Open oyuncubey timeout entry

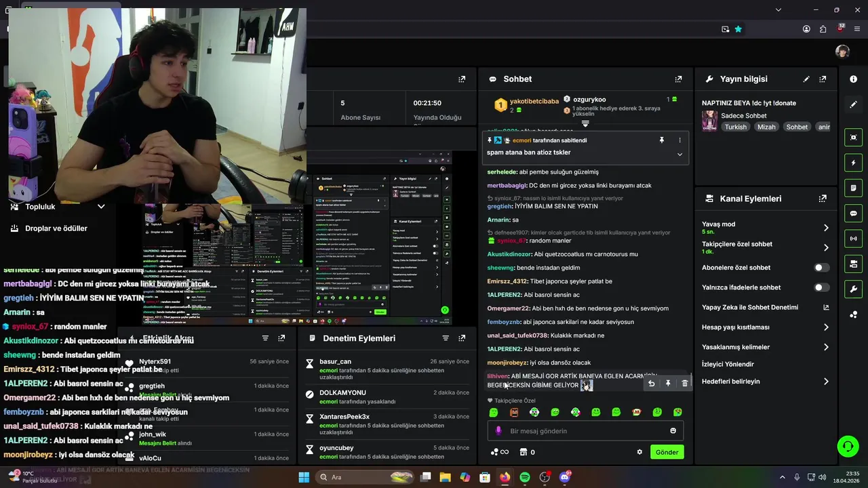click(387, 452)
